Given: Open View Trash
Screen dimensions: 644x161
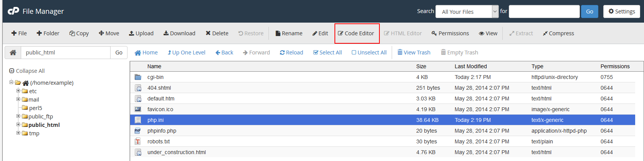Looking at the screenshot, I should point(414,53).
